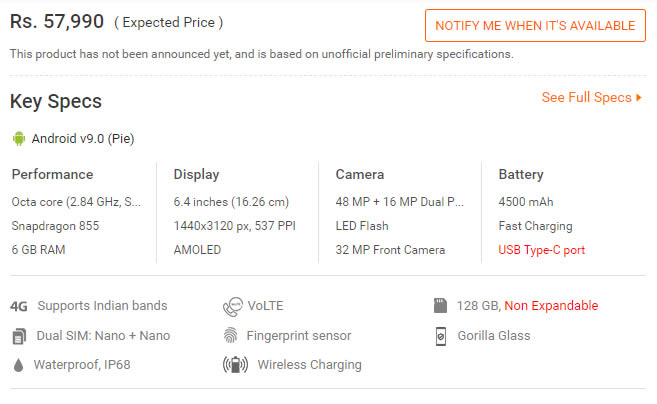Viewport: 657px width, 404px height.
Task: Click the waterproof droplet icon
Action: [x=19, y=365]
